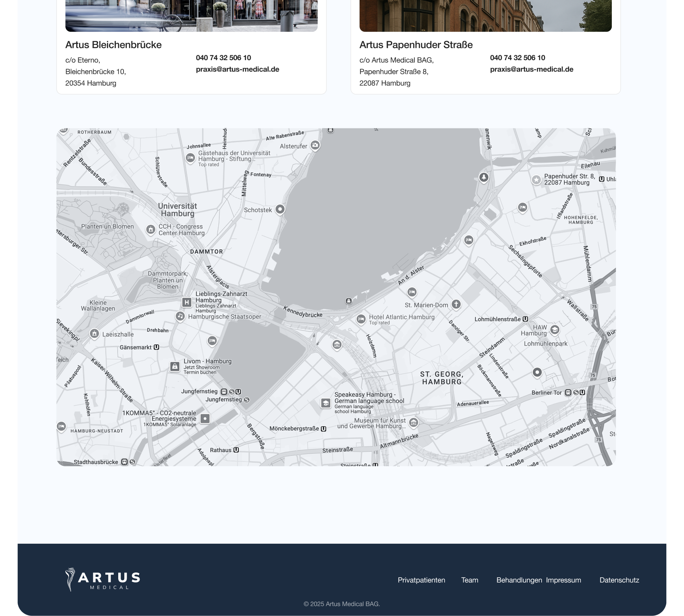Image resolution: width=684 pixels, height=616 pixels.
Task: Click the Artus Medical footer logo
Action: click(103, 580)
